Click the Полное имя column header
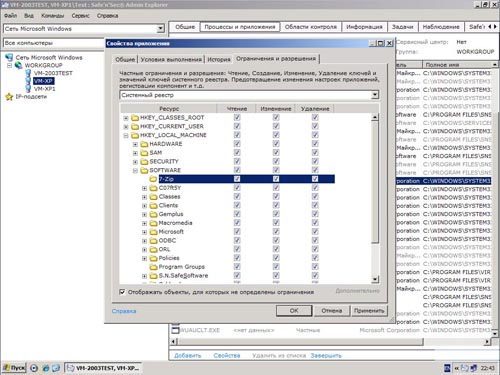Viewport: 500px width, 375px height. coord(457,65)
